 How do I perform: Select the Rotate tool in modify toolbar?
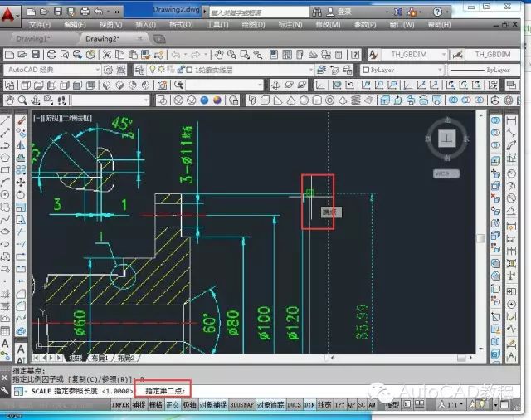point(21,195)
